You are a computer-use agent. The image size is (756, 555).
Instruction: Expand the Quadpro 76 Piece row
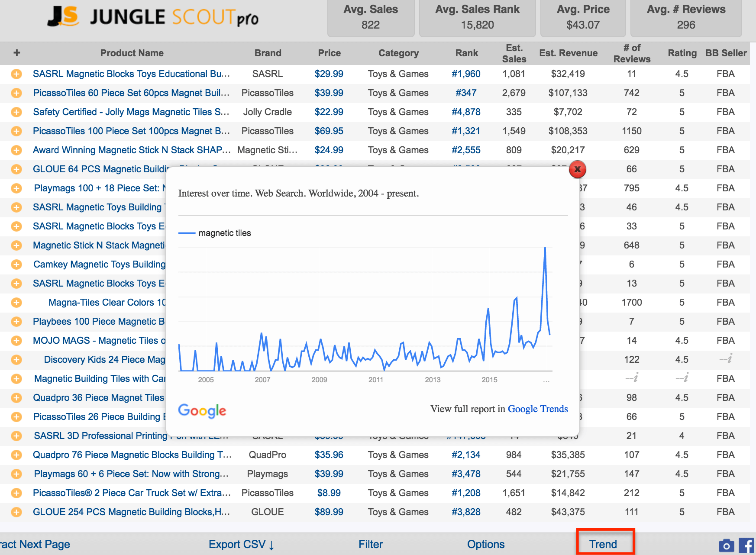16,455
